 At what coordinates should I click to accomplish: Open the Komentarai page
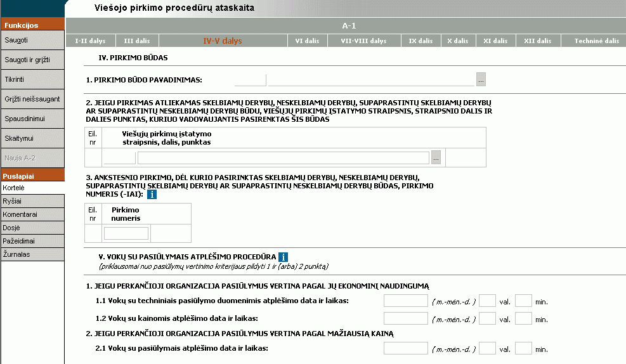[x=32, y=214]
